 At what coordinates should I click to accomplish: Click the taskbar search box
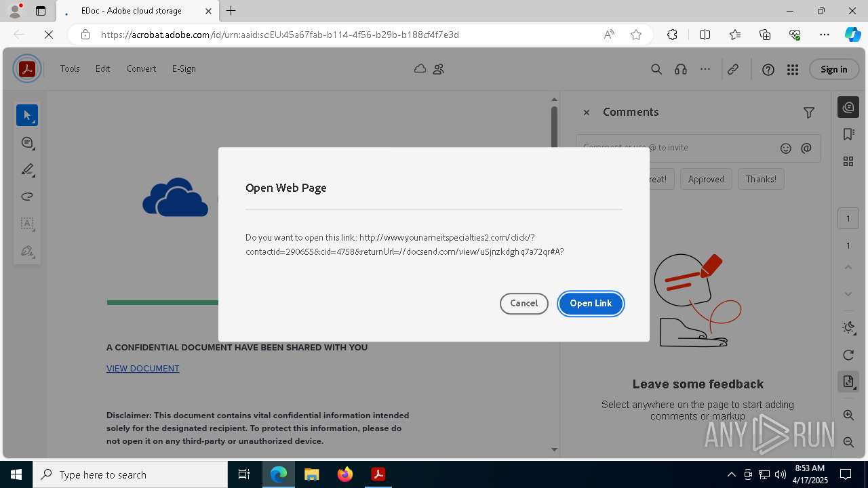130,474
